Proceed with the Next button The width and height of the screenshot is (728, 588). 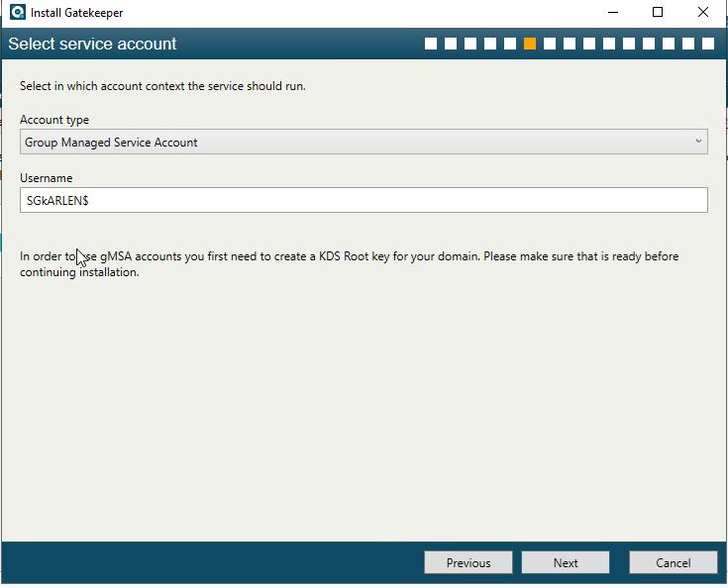point(566,563)
